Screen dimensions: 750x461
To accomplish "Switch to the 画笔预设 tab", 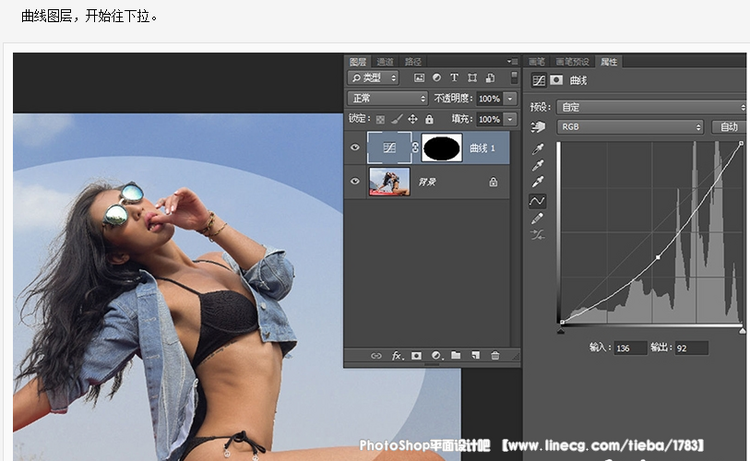I will 572,62.
